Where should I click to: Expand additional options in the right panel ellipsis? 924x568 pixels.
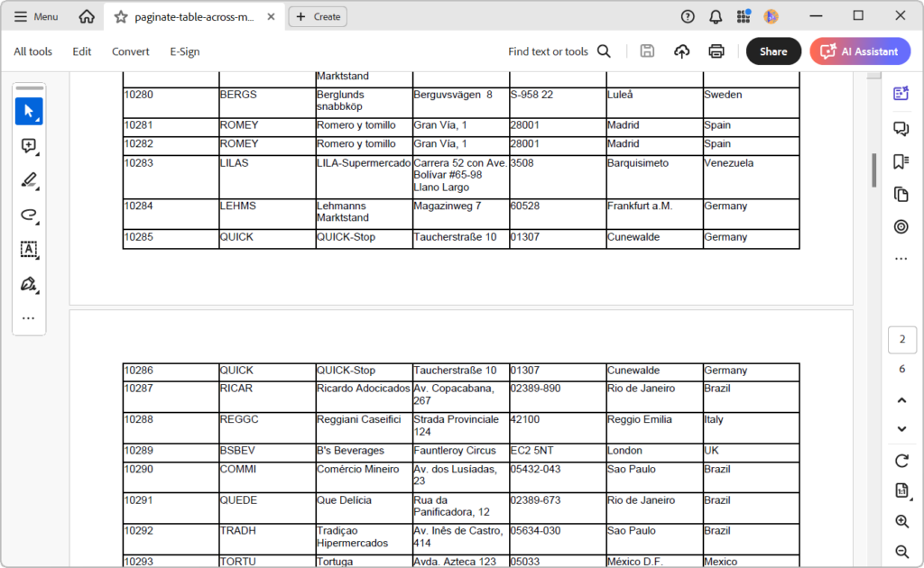coord(900,259)
